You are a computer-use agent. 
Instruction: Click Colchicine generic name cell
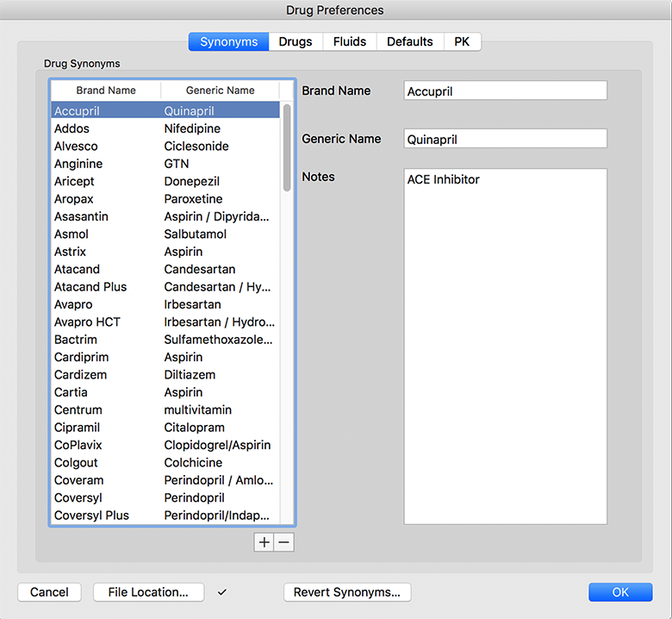(193, 462)
